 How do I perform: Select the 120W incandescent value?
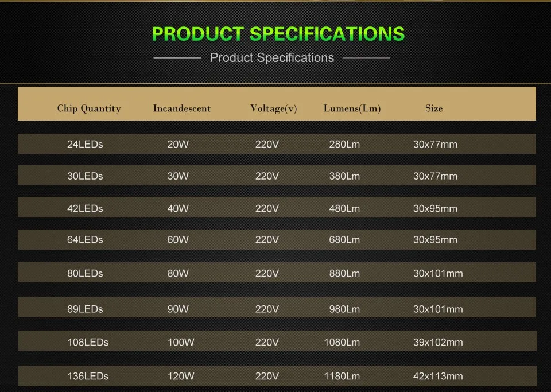point(181,376)
